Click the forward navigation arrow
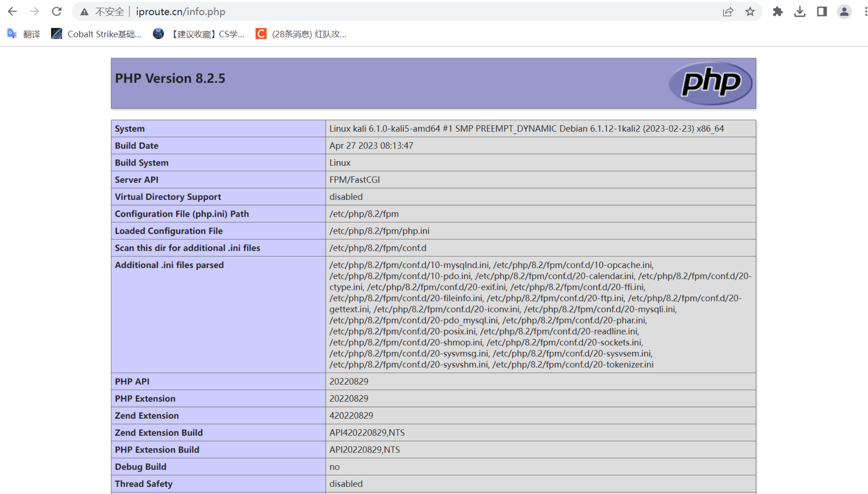This screenshot has height=494, width=868. pos(35,11)
